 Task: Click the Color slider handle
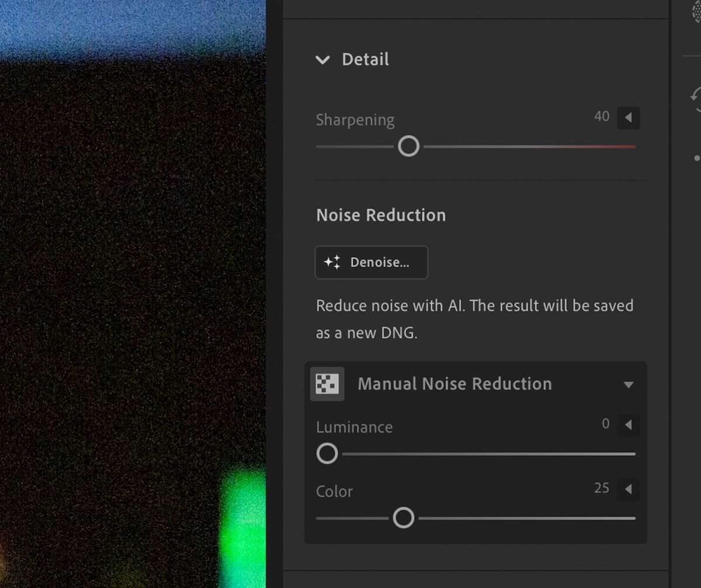pos(403,518)
